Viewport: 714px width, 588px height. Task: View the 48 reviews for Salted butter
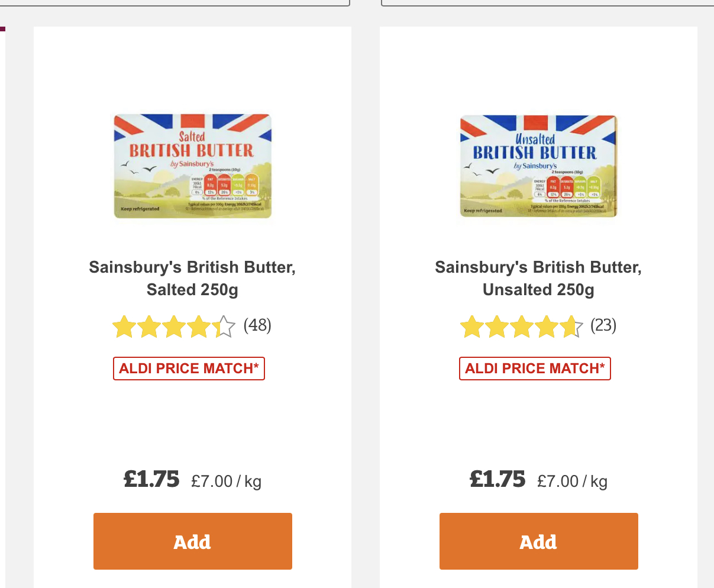pyautogui.click(x=257, y=325)
